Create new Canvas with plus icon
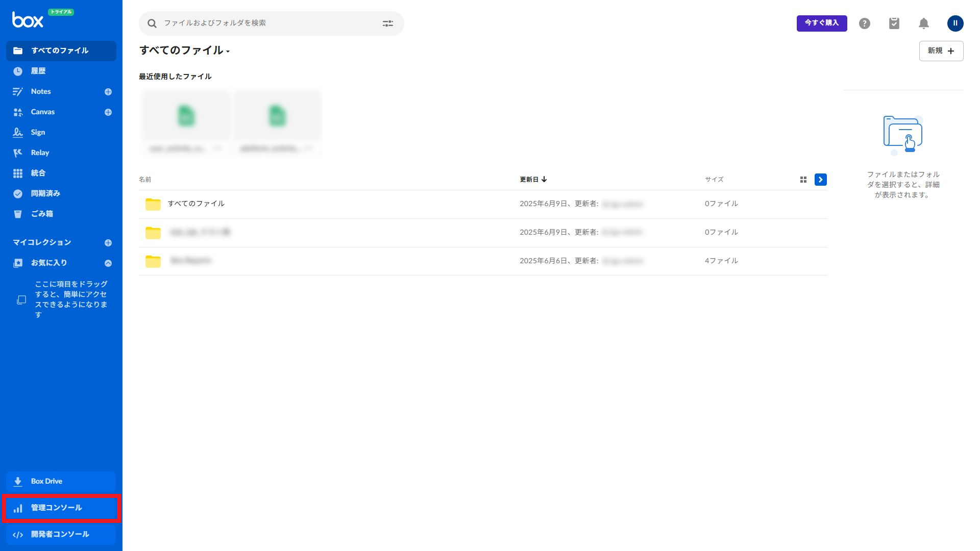This screenshot has height=551, width=980. click(x=108, y=112)
